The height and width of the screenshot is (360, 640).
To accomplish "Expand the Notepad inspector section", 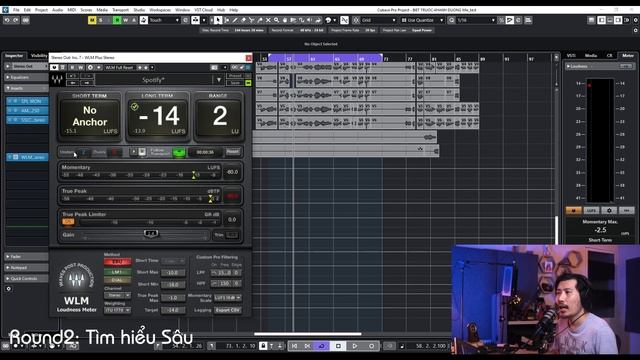I will [27, 268].
